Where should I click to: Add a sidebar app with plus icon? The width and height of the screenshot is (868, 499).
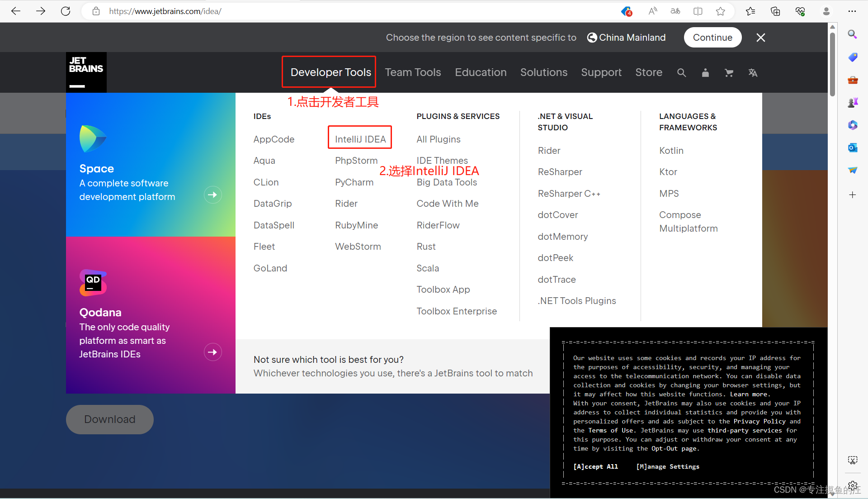tap(853, 195)
